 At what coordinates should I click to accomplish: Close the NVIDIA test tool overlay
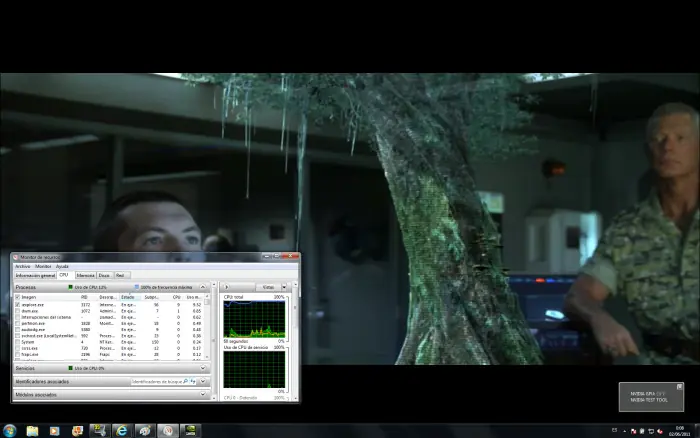pos(679,387)
